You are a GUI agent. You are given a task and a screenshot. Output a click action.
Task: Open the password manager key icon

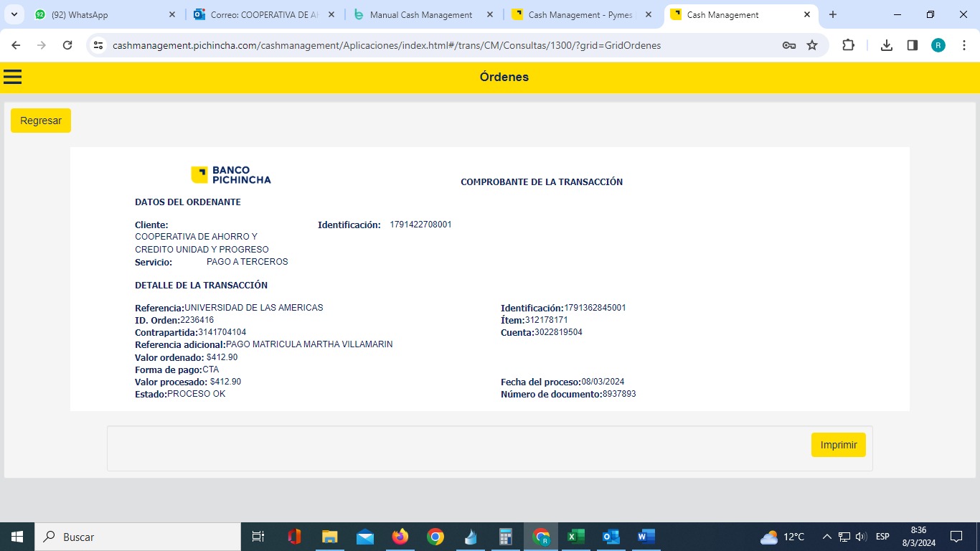pos(788,45)
